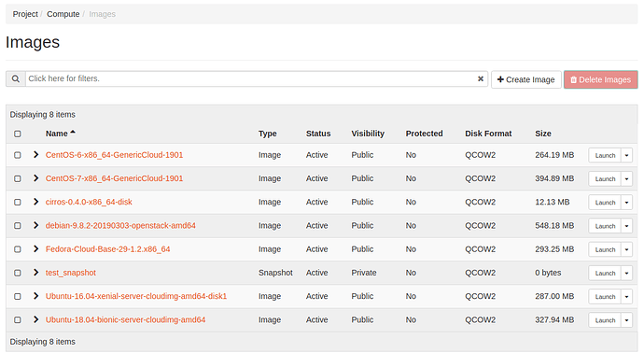Launch the Fedora-Cloud-Base-29 image

click(x=605, y=249)
